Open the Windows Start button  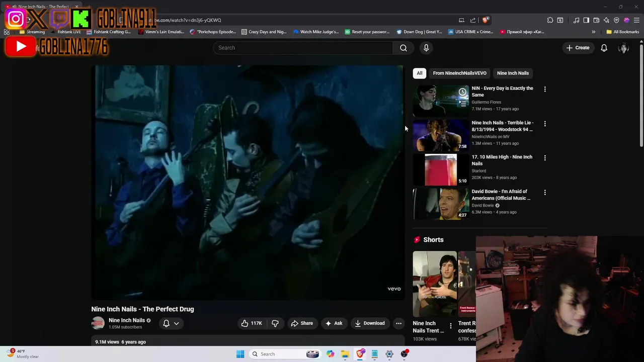240,354
